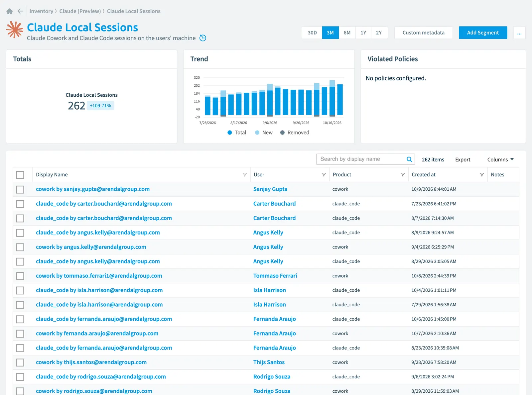This screenshot has height=395, width=532.
Task: Switch the time range to 6M
Action: coord(347,33)
